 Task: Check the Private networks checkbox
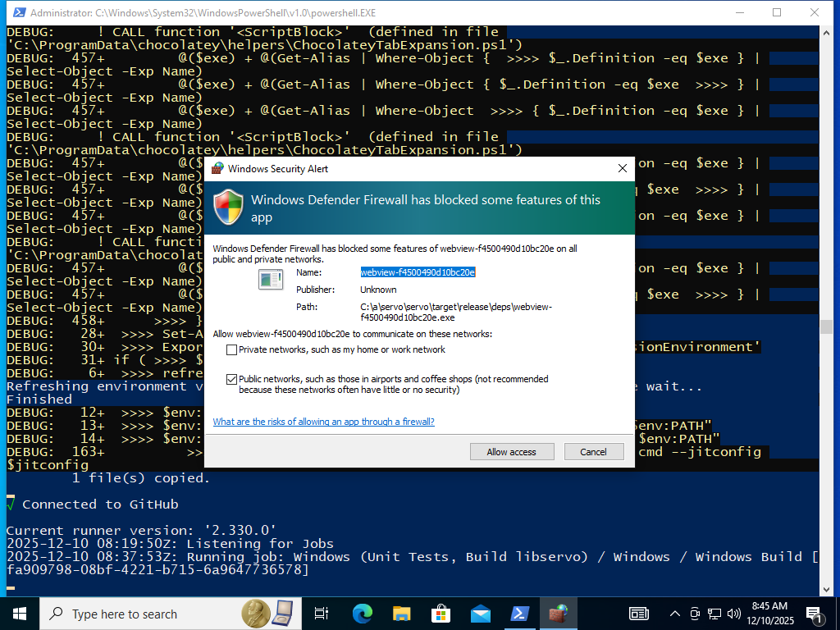(x=231, y=349)
